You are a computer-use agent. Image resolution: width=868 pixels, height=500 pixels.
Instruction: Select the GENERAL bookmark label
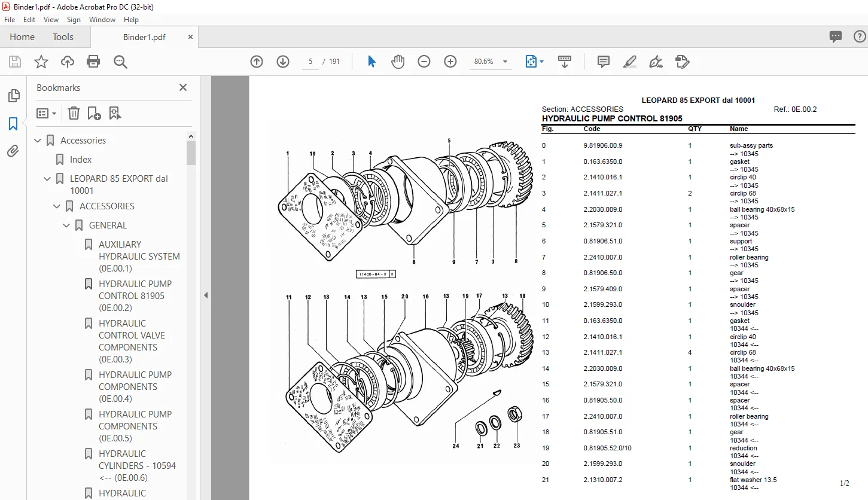(108, 225)
